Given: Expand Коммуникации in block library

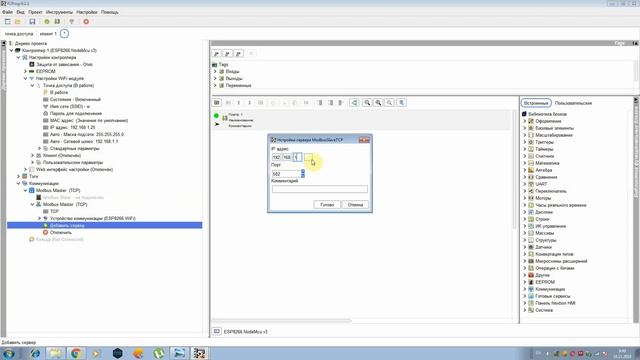Looking at the screenshot, I should click(x=525, y=289).
